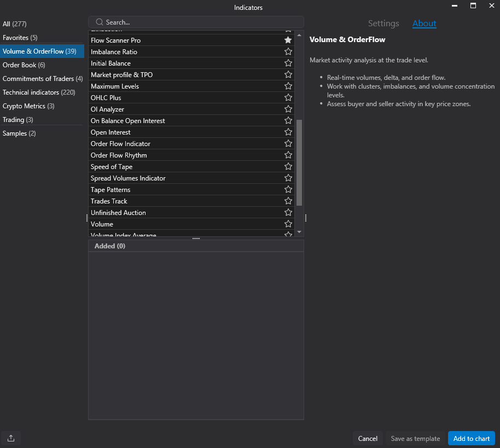Star the OHLC Plus indicator
Viewport: 500px width, 448px height.
pos(288,97)
